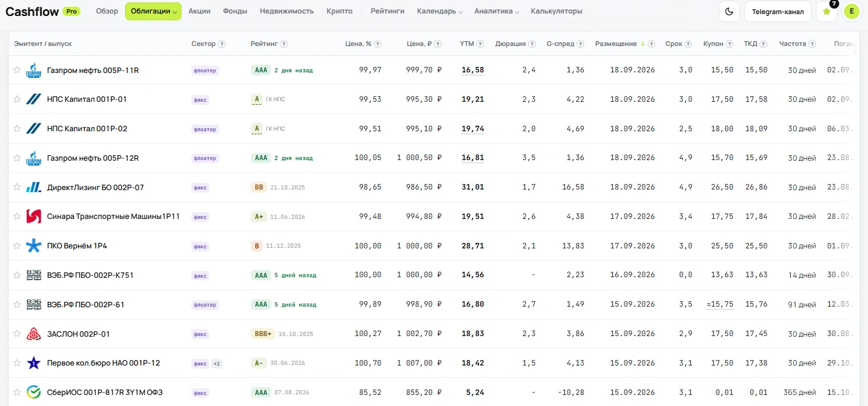Open bond Газпром нефть 005P-12R
Screen dimensions: 868x406
coord(93,158)
